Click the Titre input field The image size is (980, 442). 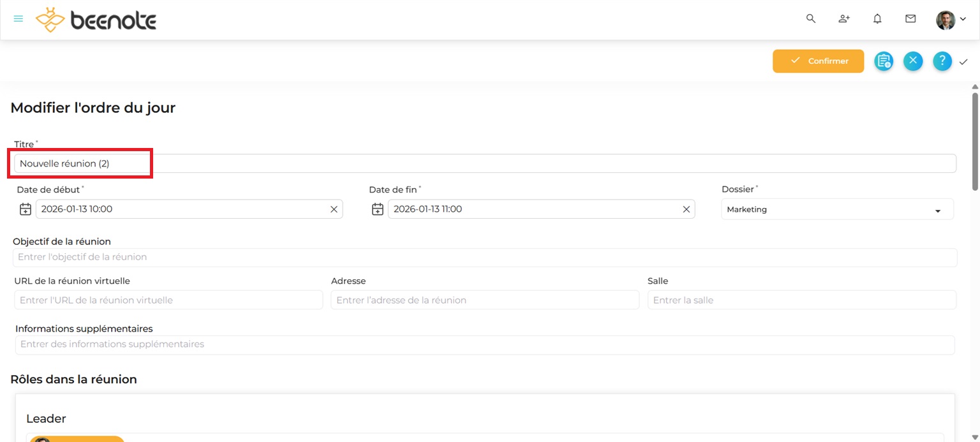coord(485,163)
